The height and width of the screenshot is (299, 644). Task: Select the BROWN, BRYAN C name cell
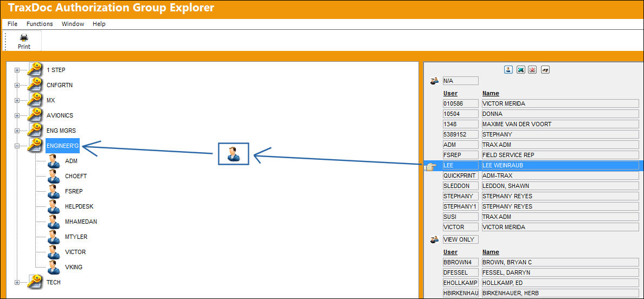560,262
